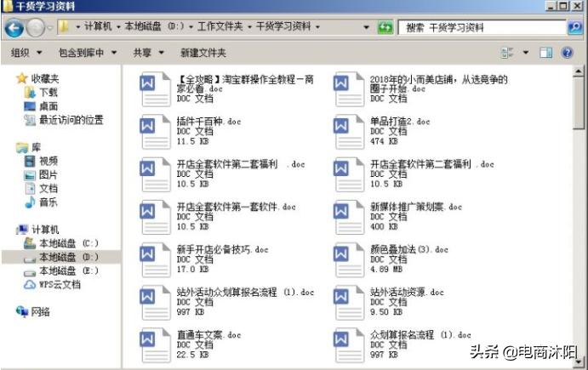This screenshot has width=588, height=370.
Task: Click 工作文件夹 in address breadcrumb
Action: click(x=220, y=26)
